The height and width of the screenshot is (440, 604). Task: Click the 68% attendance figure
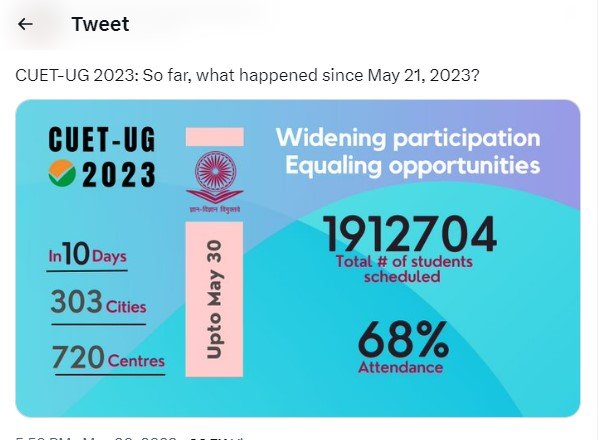[403, 340]
